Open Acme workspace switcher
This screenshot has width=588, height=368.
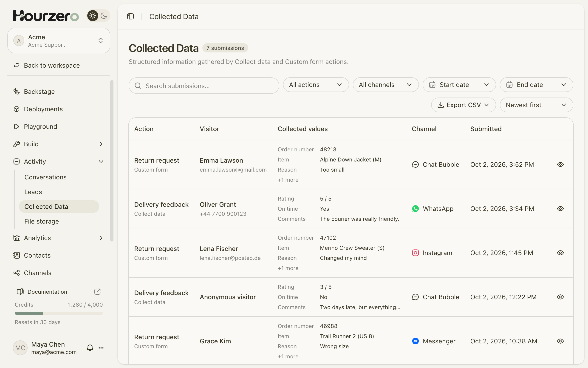[59, 40]
